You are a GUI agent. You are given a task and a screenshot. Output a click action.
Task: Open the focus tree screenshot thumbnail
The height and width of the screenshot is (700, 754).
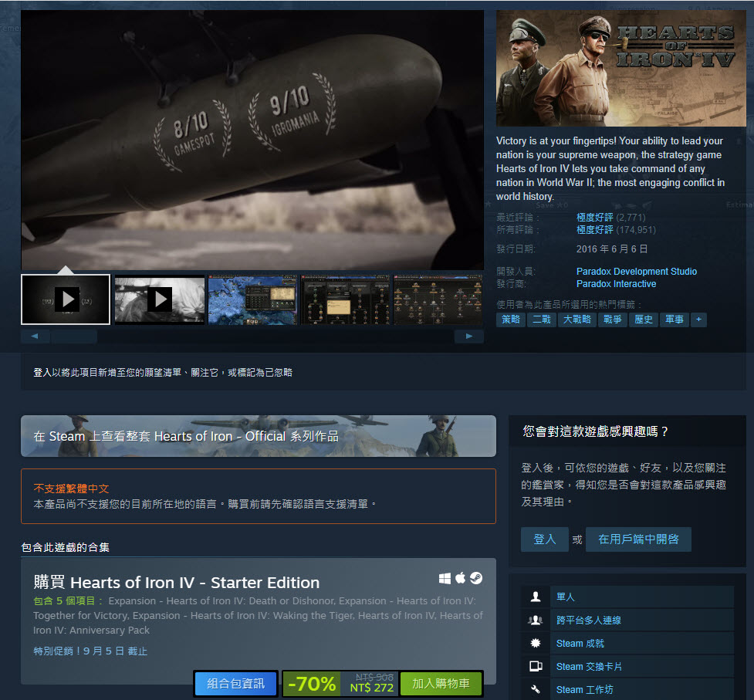click(438, 299)
